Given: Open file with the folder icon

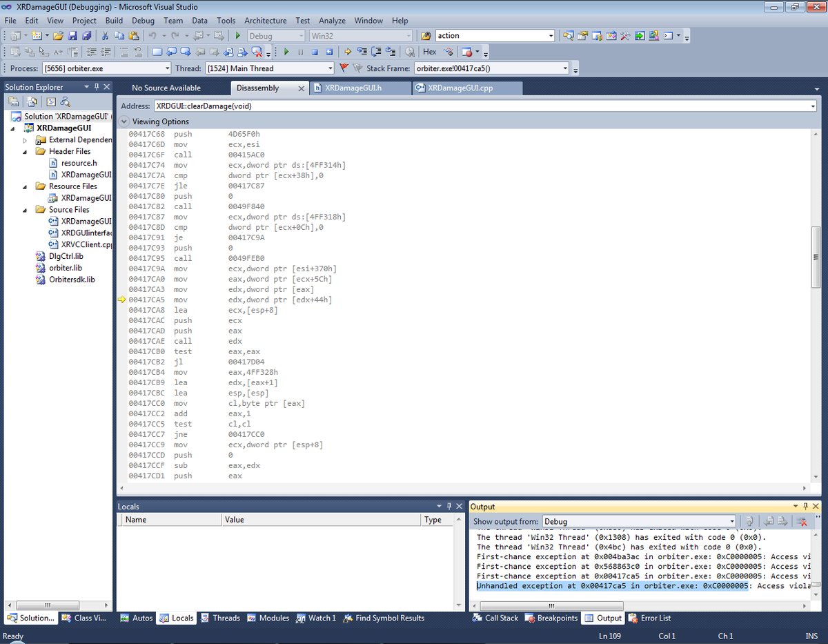Looking at the screenshot, I should pyautogui.click(x=58, y=36).
